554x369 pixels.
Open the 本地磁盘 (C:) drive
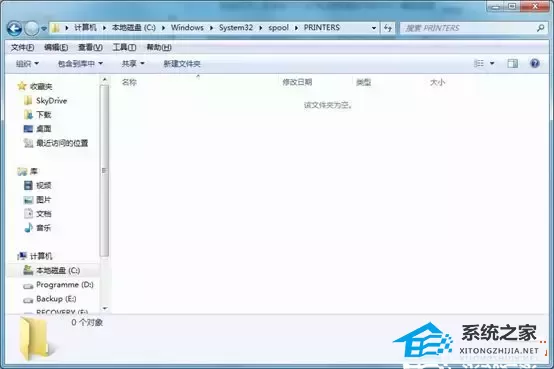[x=52, y=270]
